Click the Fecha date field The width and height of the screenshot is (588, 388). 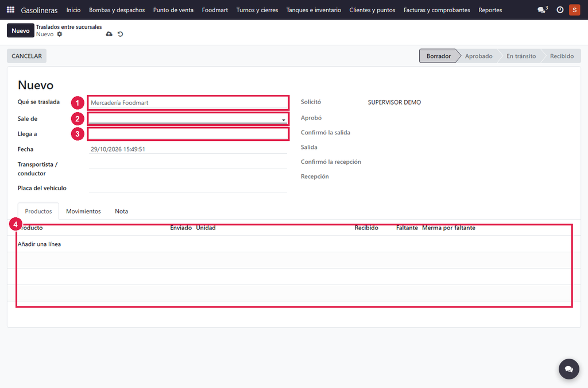[x=188, y=149]
